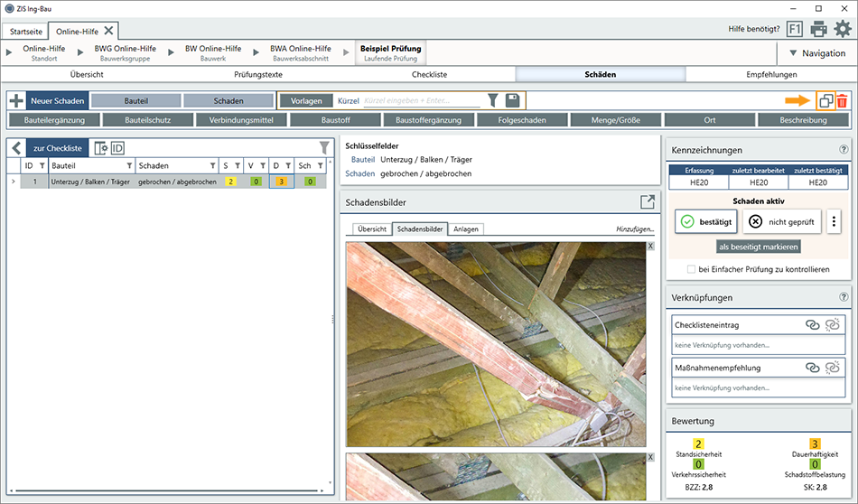Image resolution: width=858 pixels, height=504 pixels.
Task: Open the F1 help icon
Action: pyautogui.click(x=795, y=29)
